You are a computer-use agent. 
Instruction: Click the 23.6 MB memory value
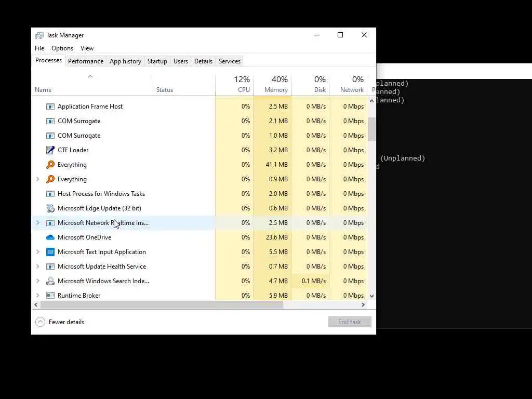[276, 237]
